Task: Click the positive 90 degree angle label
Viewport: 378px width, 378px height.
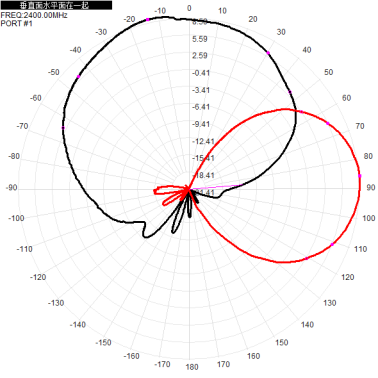Action: coord(371,188)
